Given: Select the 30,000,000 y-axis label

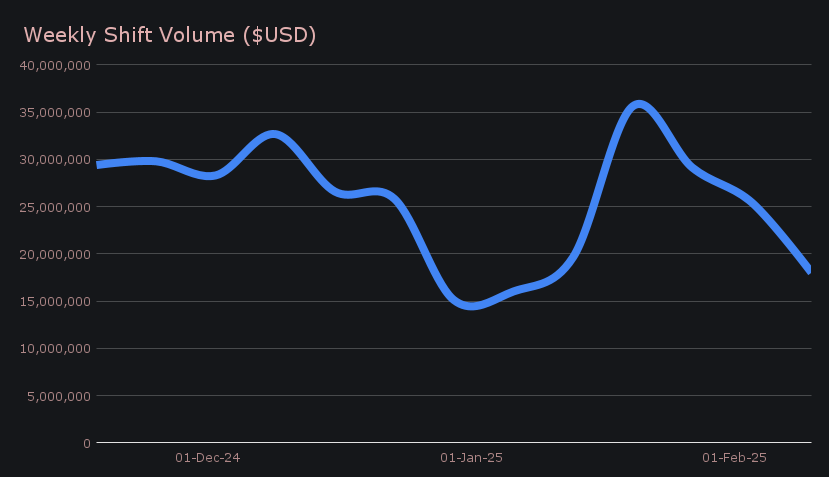Looking at the screenshot, I should (x=55, y=160).
